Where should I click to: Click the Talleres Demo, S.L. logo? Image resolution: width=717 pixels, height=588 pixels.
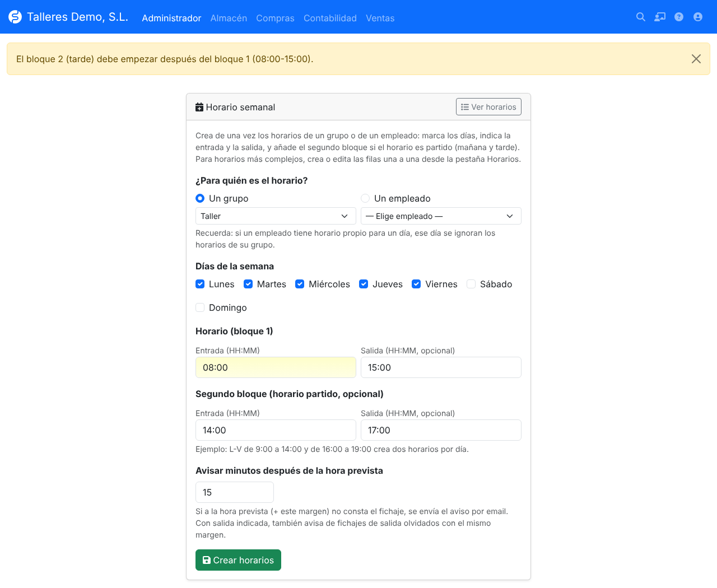[15, 17]
